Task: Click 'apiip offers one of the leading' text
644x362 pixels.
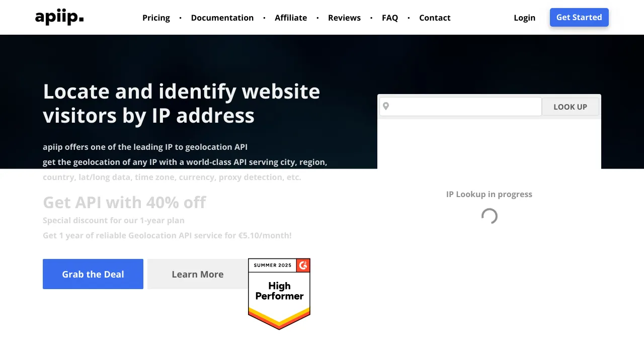Action: [x=145, y=147]
